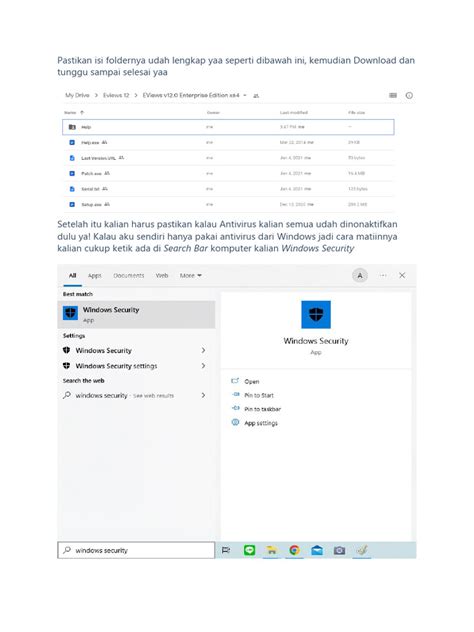Viewport: 474px width, 632px height.
Task: Switch Drive to list layout view icon
Action: (393, 96)
